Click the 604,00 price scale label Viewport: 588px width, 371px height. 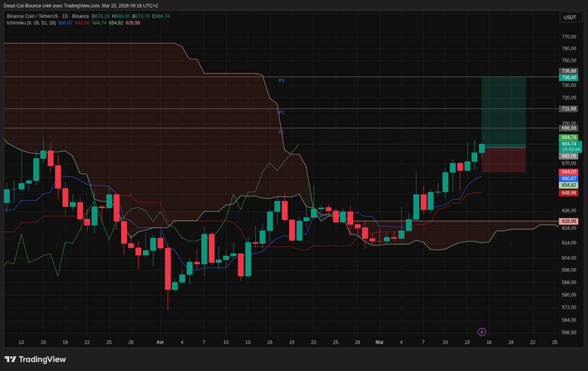569,258
